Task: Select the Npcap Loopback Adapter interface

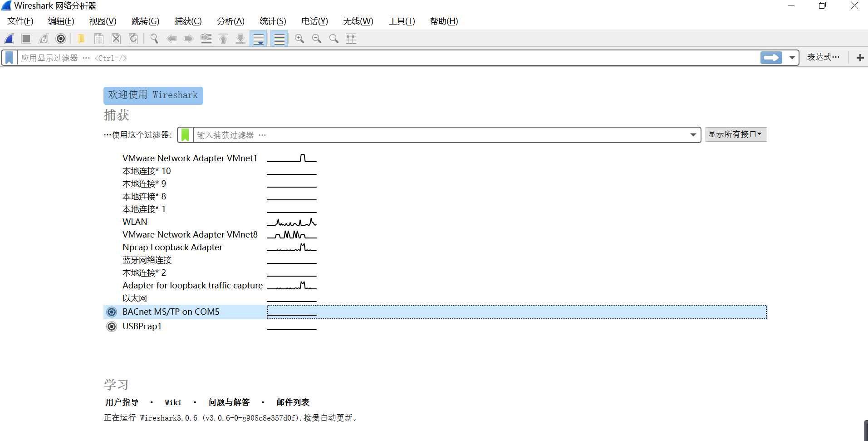Action: coord(172,247)
